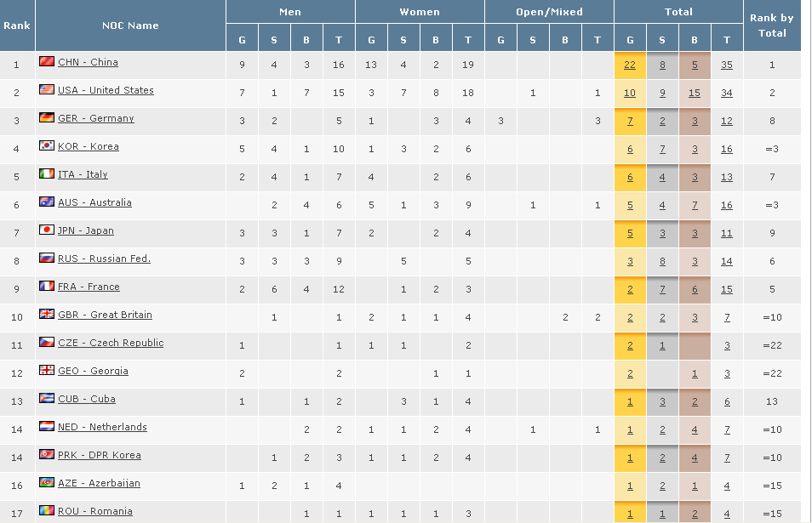The width and height of the screenshot is (812, 523).
Task: Click the Australia flag icon
Action: click(48, 202)
